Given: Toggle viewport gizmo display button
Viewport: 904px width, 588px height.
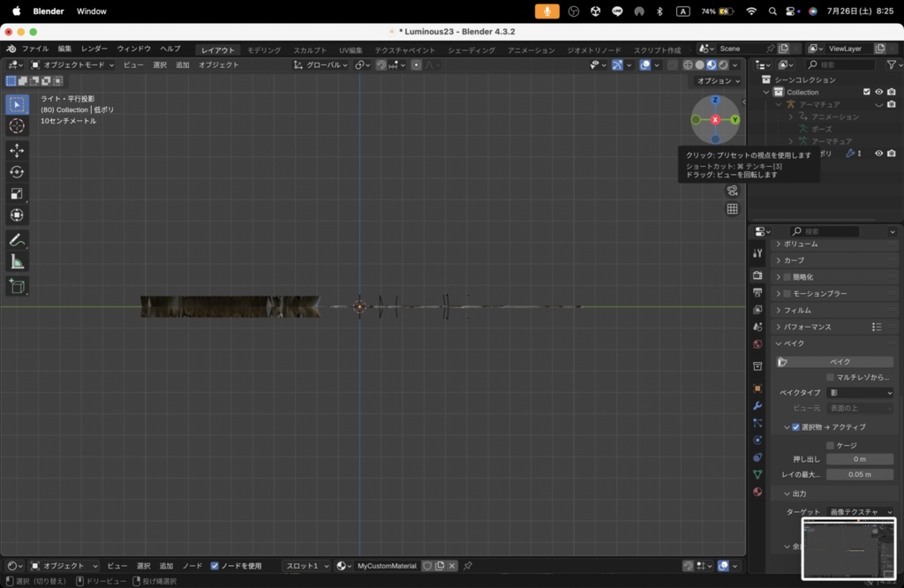Looking at the screenshot, I should [x=617, y=65].
